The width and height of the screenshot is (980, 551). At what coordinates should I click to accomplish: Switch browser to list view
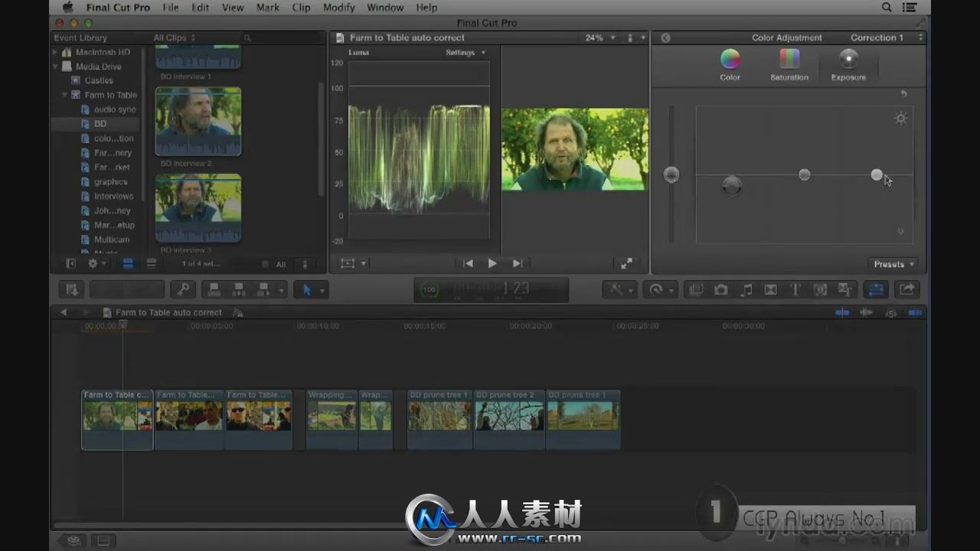(152, 264)
